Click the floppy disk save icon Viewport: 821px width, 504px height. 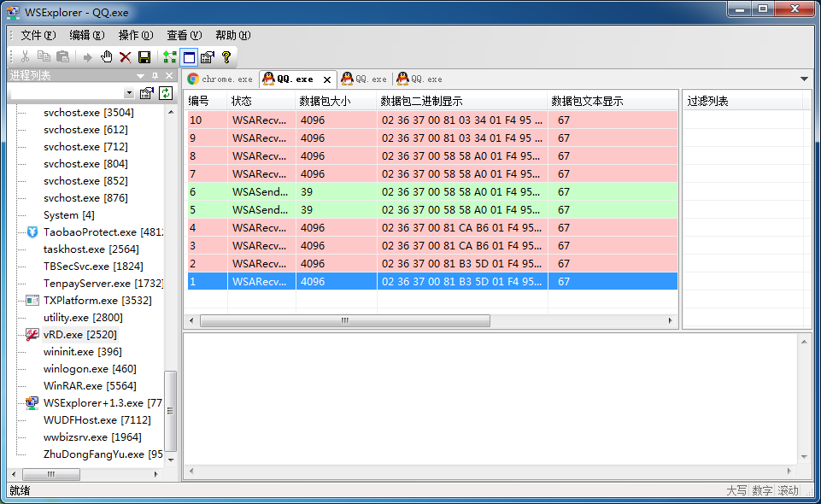(144, 57)
